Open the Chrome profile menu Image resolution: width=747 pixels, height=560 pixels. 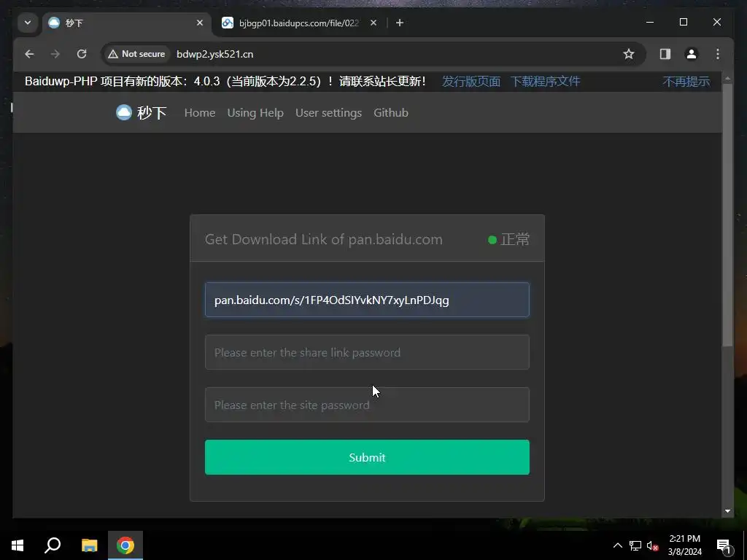tap(692, 54)
